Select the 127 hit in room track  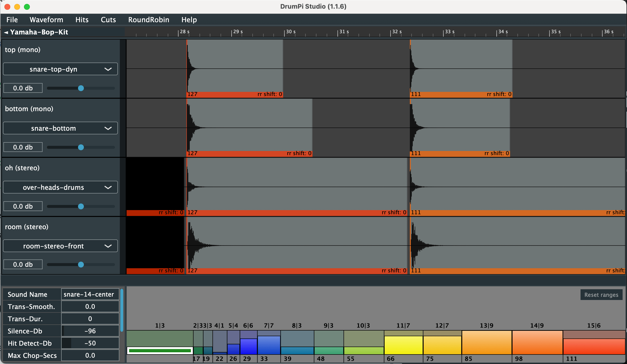coord(297,246)
